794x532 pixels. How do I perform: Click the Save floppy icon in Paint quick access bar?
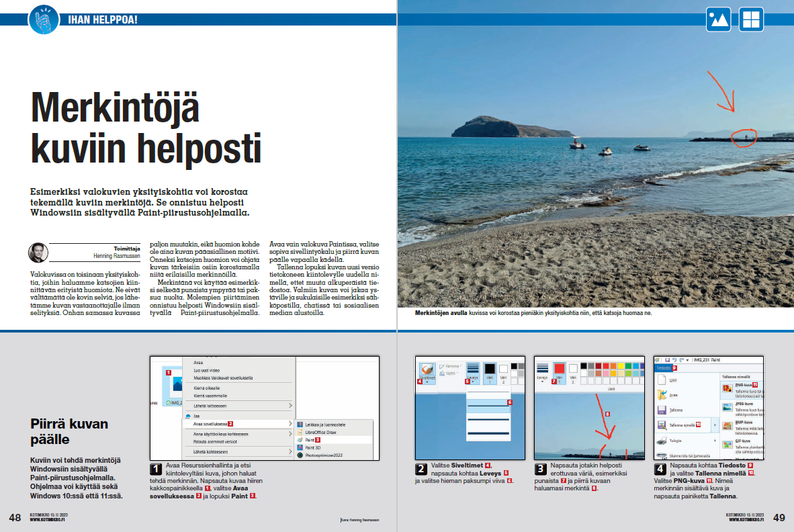[668, 360]
